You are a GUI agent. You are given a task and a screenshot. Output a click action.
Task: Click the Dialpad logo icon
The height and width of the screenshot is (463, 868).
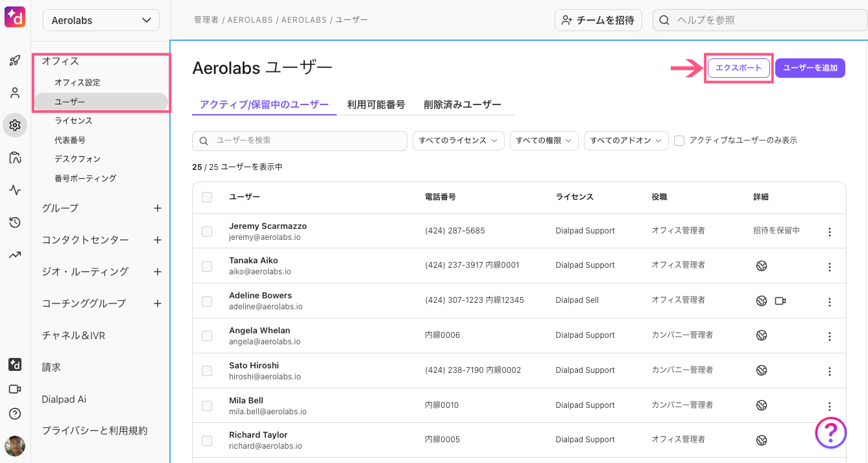pos(15,17)
